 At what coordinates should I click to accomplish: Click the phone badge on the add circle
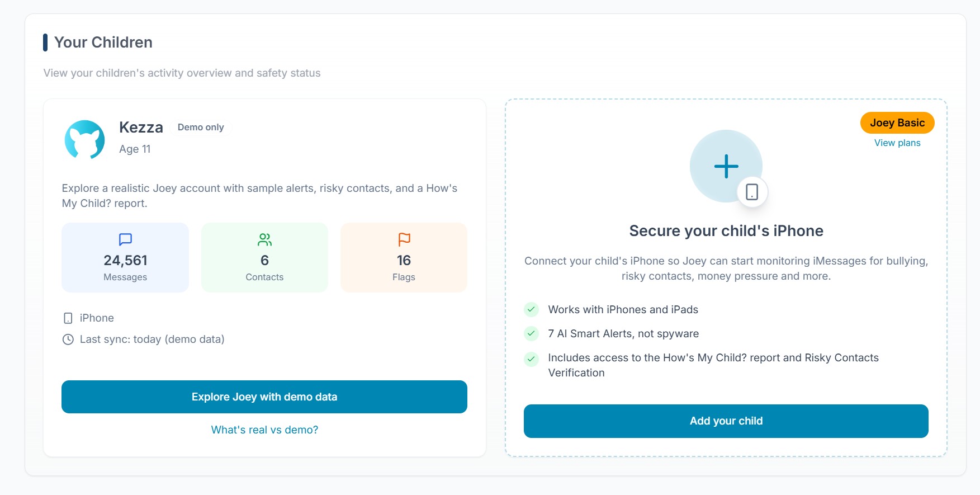(752, 191)
